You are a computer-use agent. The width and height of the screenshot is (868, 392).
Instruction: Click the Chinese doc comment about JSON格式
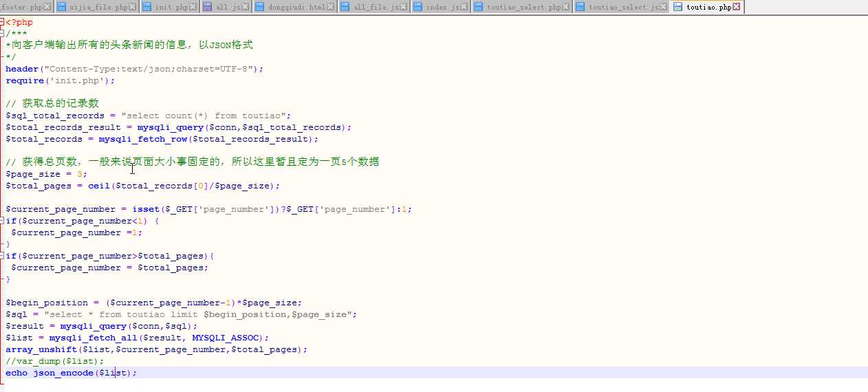(x=129, y=45)
